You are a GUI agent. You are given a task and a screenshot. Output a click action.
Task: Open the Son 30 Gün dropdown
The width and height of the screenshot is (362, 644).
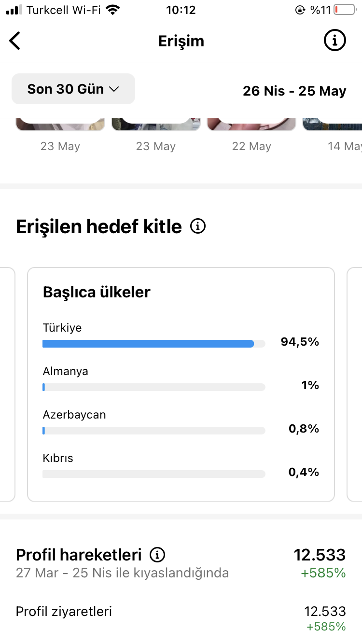pyautogui.click(x=73, y=89)
